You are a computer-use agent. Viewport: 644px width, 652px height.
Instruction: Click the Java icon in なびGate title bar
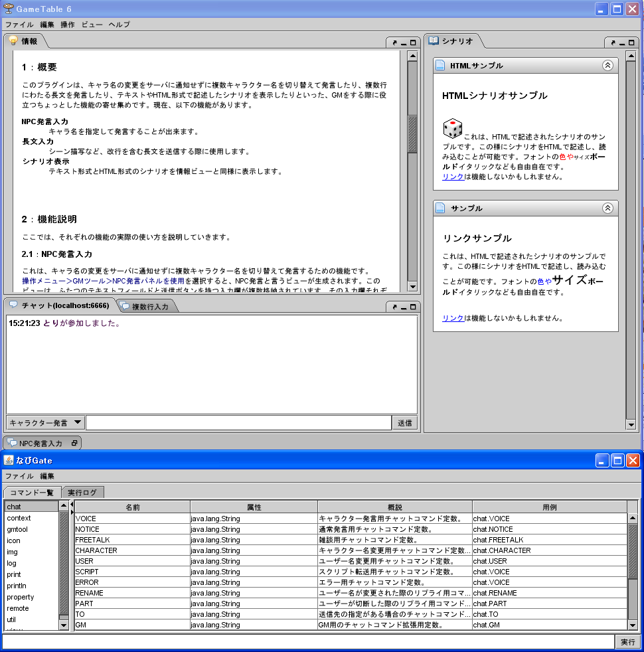[x=9, y=460]
